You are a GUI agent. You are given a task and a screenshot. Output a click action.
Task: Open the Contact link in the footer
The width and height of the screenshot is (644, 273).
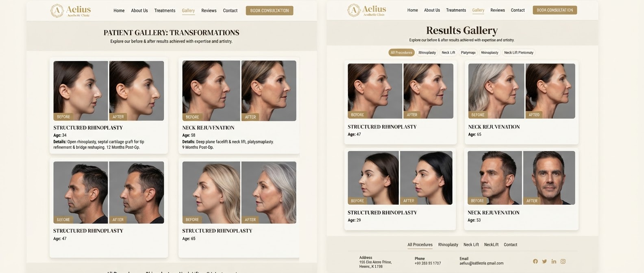pos(511,245)
